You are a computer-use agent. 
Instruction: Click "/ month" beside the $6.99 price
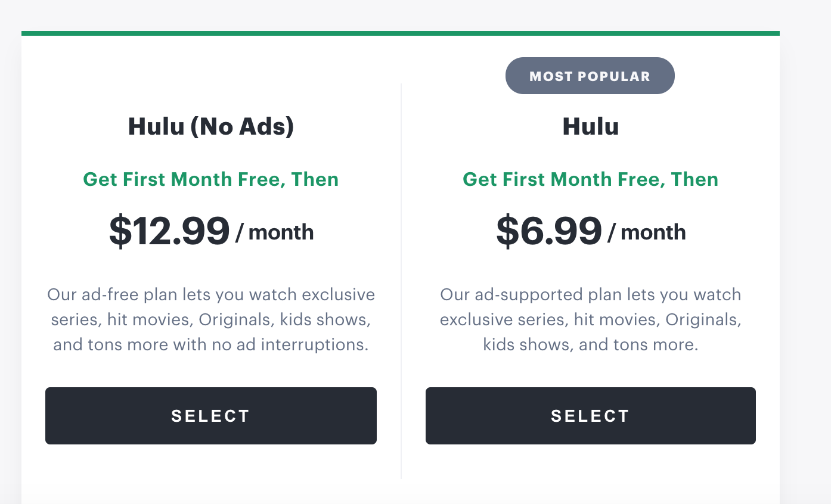pos(647,232)
